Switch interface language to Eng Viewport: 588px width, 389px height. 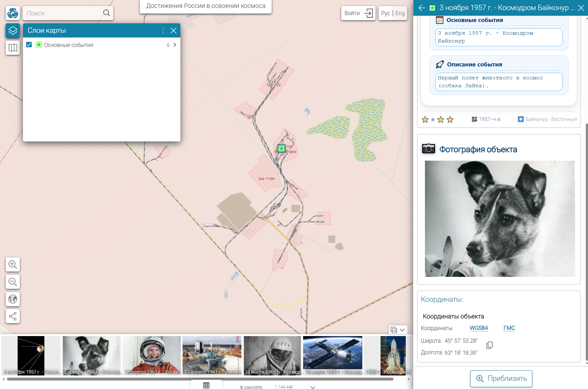(400, 13)
